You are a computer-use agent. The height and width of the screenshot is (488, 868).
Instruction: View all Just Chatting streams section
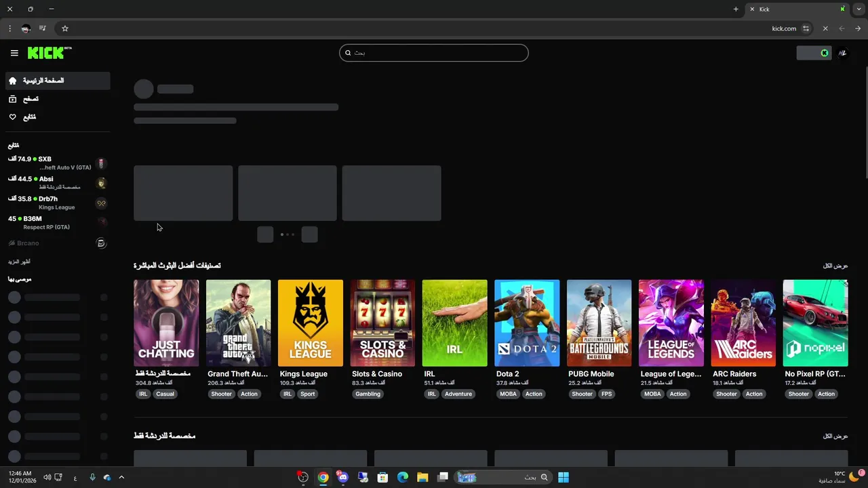click(x=835, y=436)
